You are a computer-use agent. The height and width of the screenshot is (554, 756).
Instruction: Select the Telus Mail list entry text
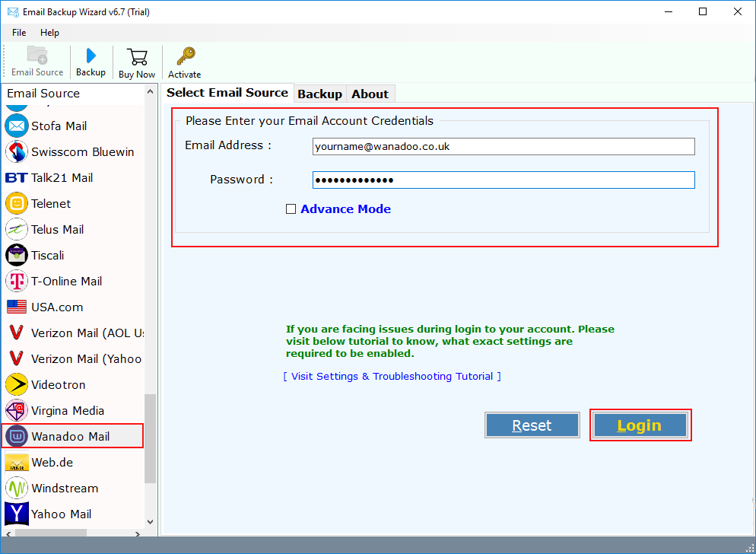pyautogui.click(x=58, y=229)
